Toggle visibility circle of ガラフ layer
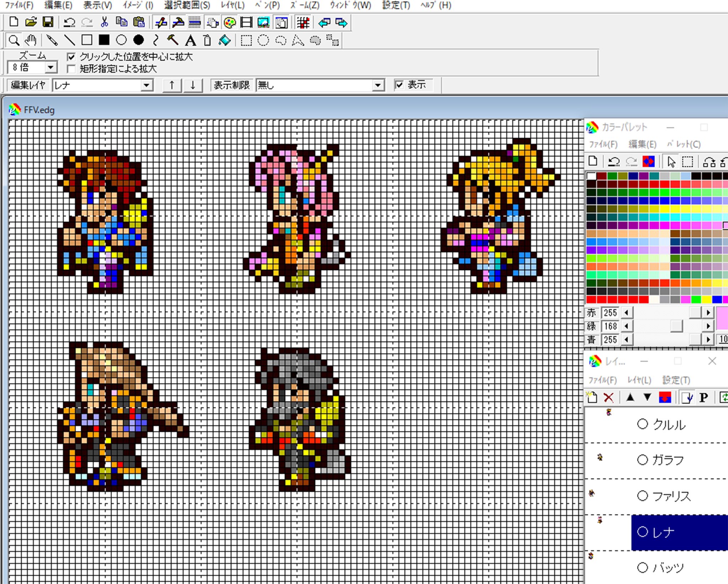Viewport: 728px width, 584px height. click(x=642, y=460)
